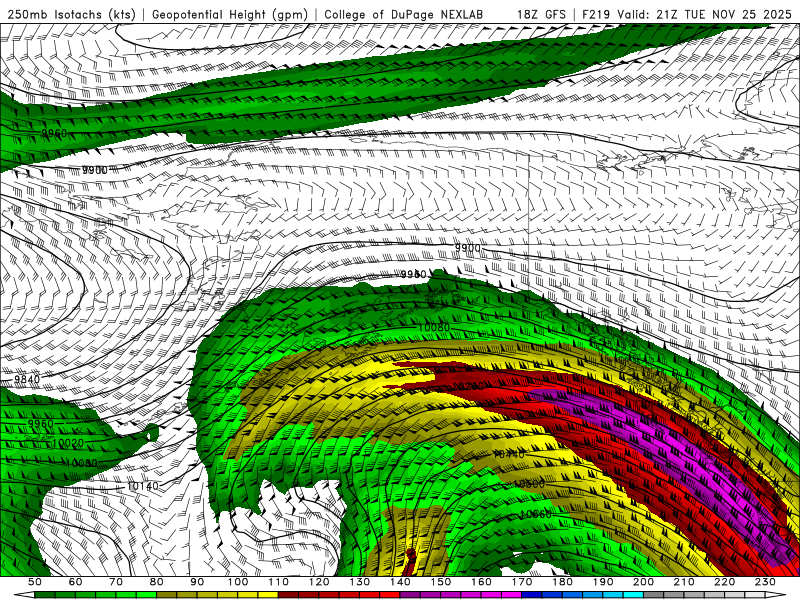
Task: Click the 10560 height contour label
Action: (x=536, y=514)
